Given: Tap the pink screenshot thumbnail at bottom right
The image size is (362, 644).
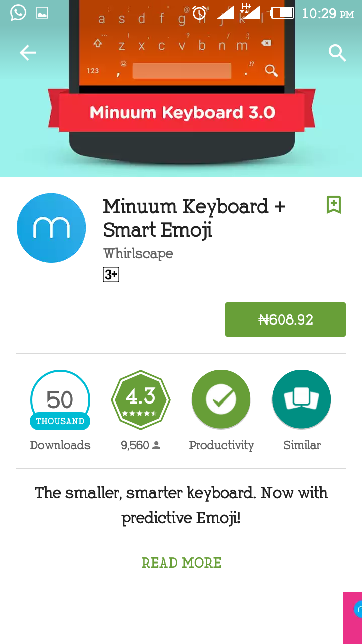Looking at the screenshot, I should click(352, 618).
